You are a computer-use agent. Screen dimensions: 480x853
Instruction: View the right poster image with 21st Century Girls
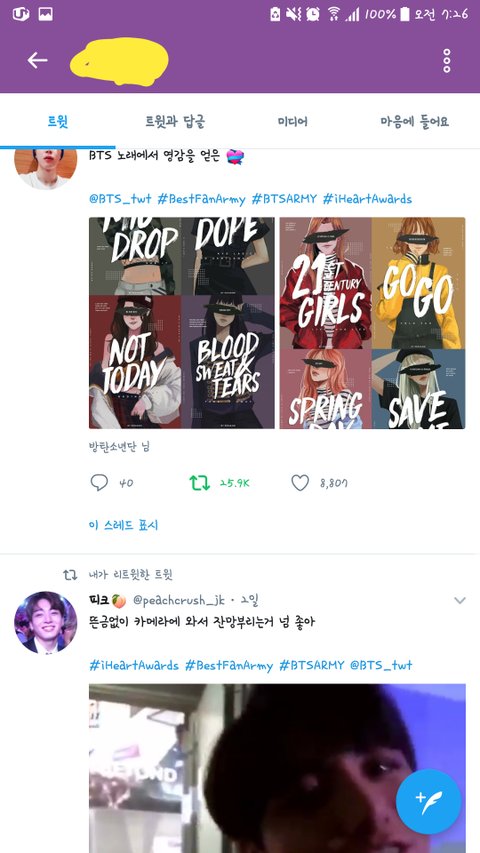pyautogui.click(x=372, y=323)
